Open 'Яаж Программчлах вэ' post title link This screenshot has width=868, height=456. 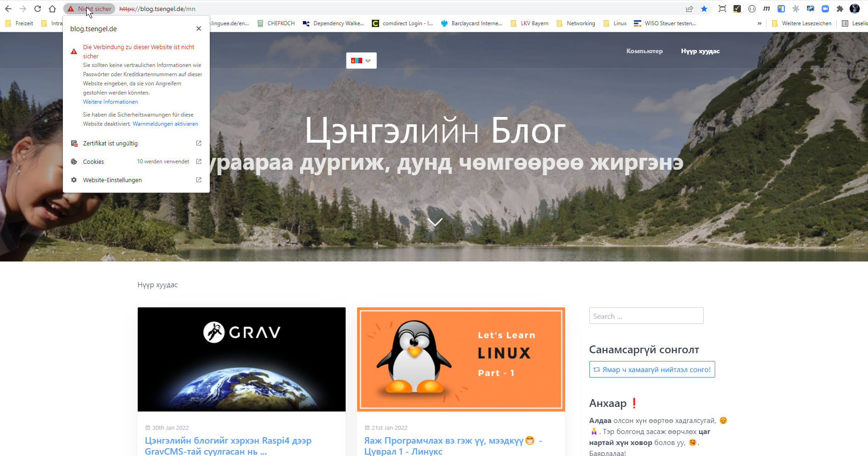point(453,446)
